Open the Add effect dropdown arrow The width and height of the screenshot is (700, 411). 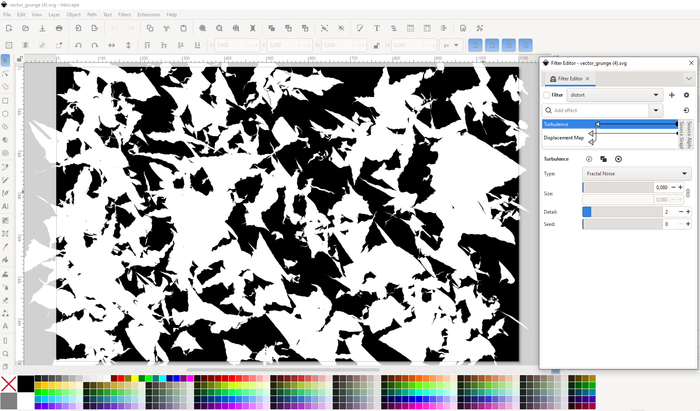click(x=656, y=110)
